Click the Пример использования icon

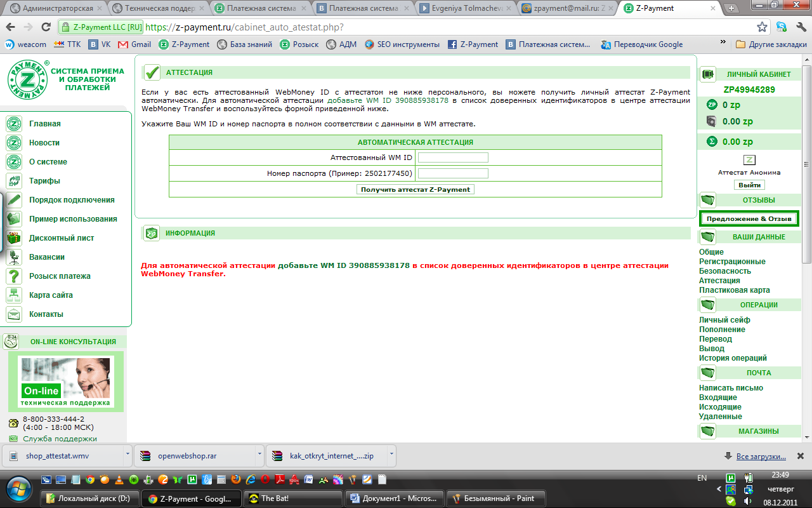tap(14, 219)
